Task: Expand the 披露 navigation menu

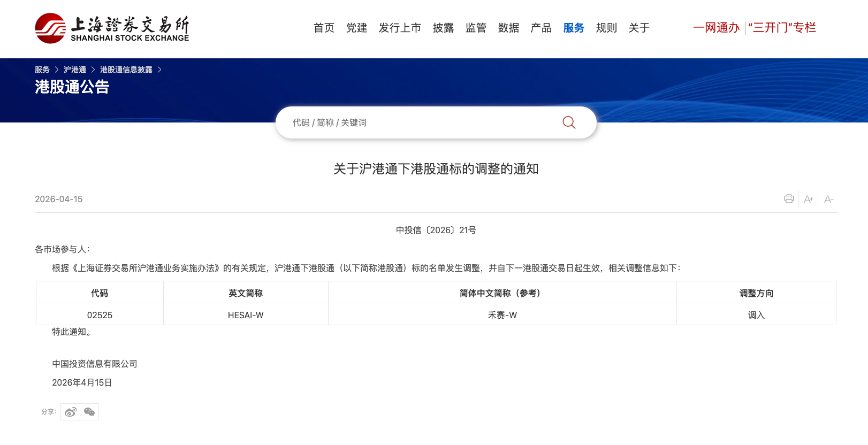Action: (x=443, y=28)
